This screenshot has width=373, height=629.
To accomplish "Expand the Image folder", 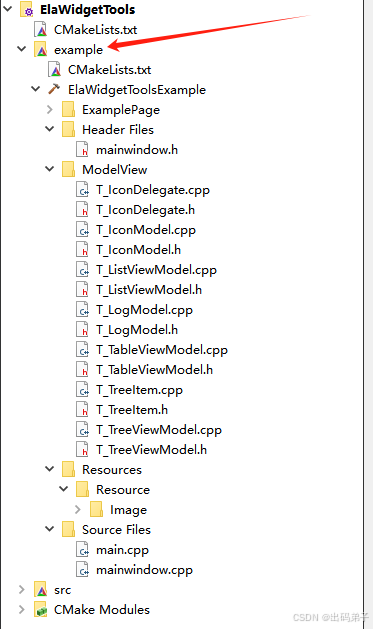I will coord(78,509).
